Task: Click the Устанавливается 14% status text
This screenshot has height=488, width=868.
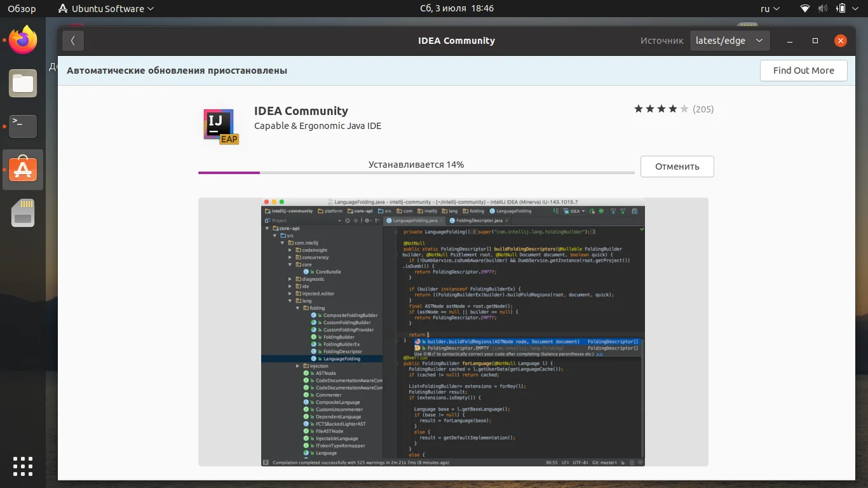Action: [x=416, y=165]
